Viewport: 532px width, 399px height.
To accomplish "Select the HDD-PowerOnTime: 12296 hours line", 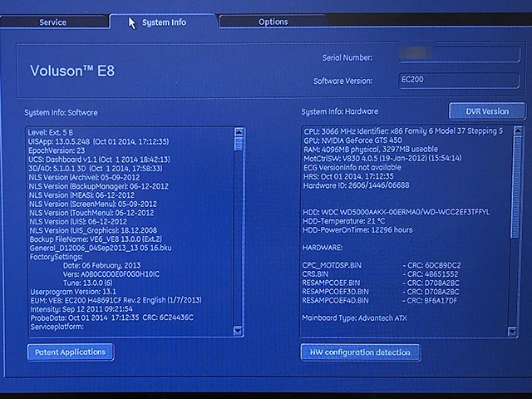I will pos(357,230).
